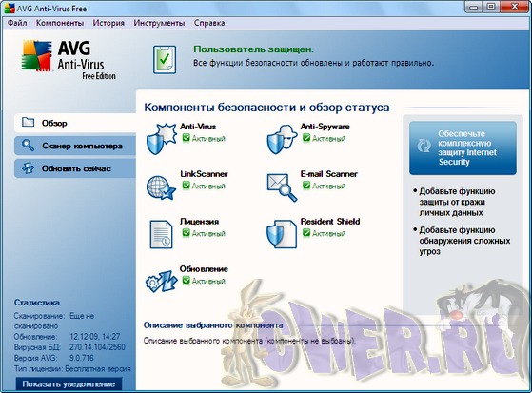The image size is (532, 393).
Task: Click the Описание выбранного компонента heading
Action: (x=213, y=325)
